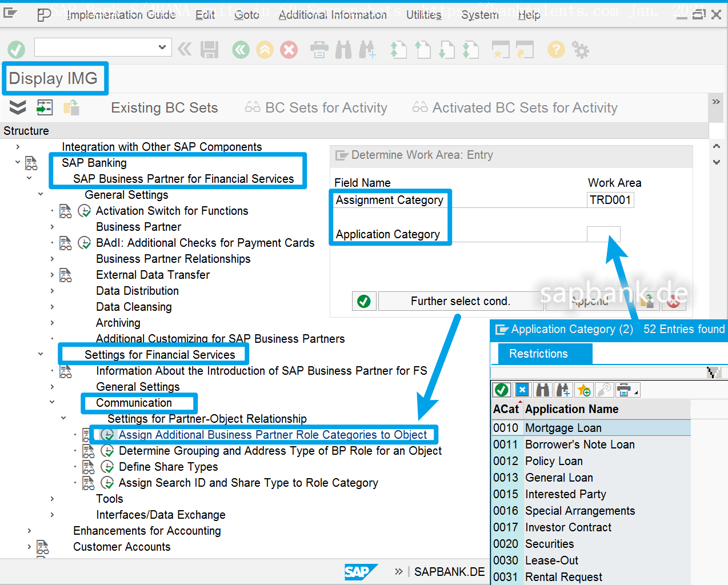Click the Create New Session icon
Image resolution: width=728 pixels, height=585 pixels.
point(501,50)
